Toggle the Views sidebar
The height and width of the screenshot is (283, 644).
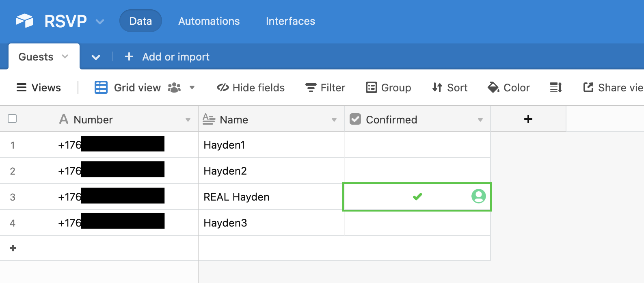[x=39, y=88]
